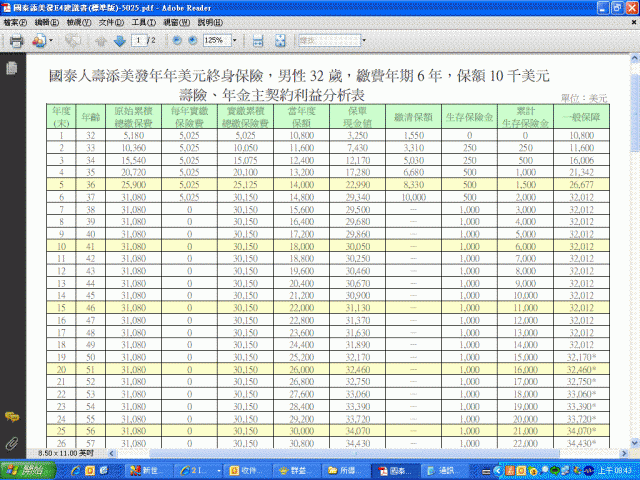
Task: Open the 檔案(F) menu
Action: (x=15, y=22)
